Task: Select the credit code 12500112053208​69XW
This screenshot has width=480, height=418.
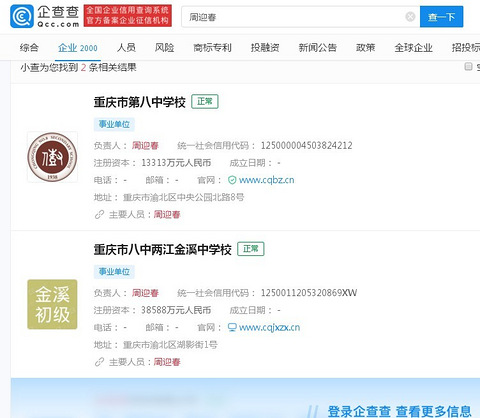Action: (x=309, y=293)
